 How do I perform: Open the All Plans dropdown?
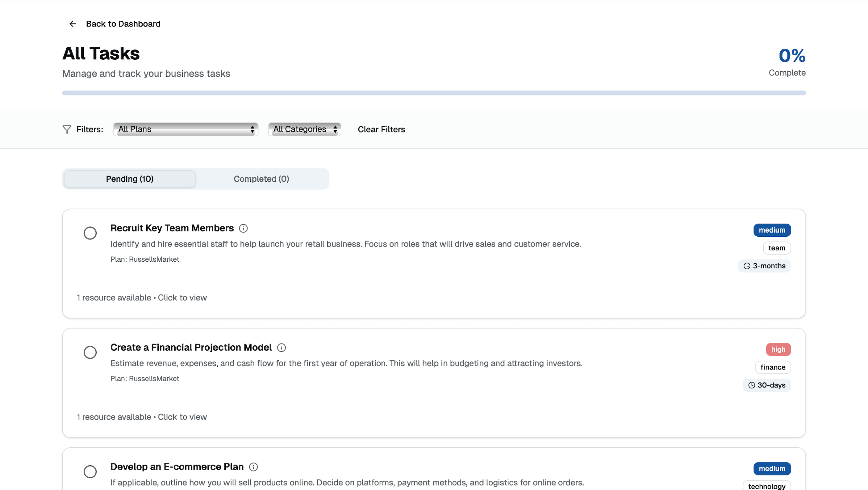tap(186, 129)
